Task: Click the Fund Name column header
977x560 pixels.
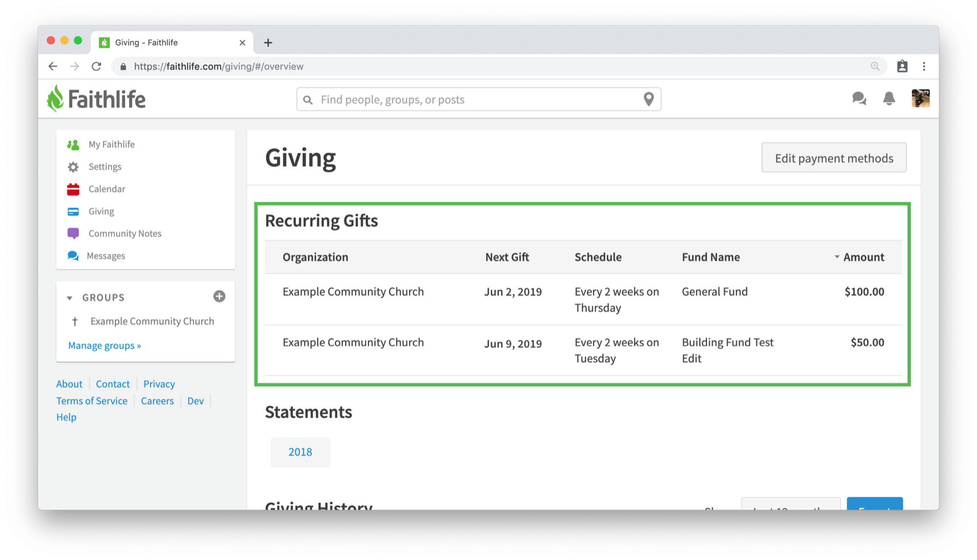Action: tap(711, 257)
